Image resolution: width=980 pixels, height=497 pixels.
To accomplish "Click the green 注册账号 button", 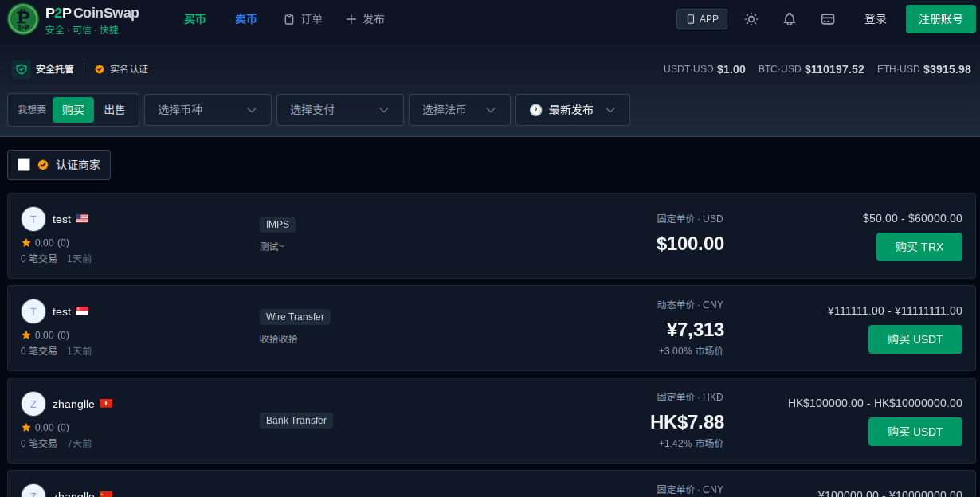I will (941, 18).
